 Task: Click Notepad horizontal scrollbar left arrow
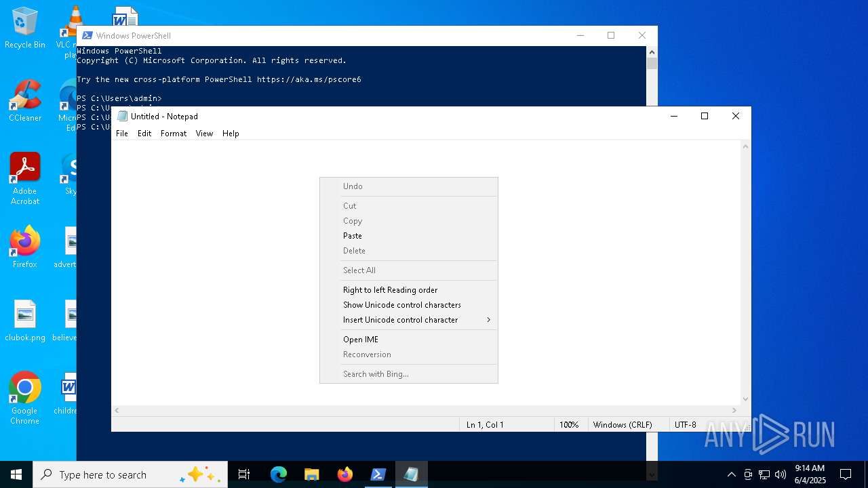click(x=117, y=411)
